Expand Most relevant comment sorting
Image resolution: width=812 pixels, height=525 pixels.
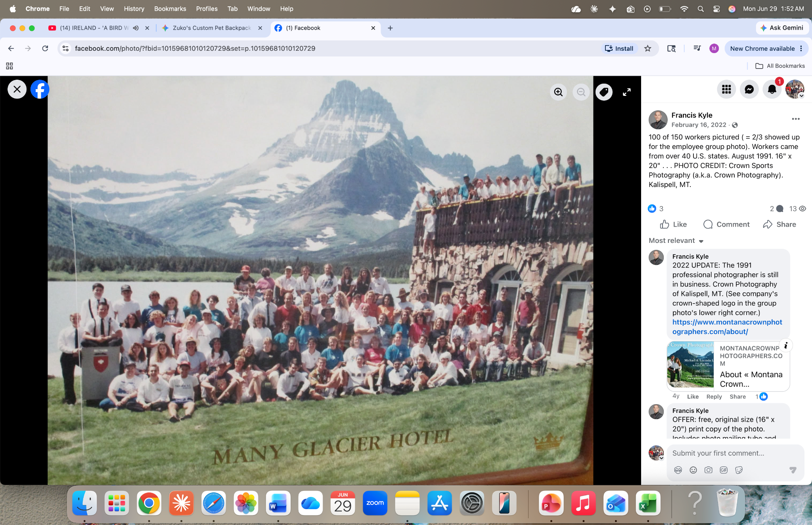pos(676,241)
